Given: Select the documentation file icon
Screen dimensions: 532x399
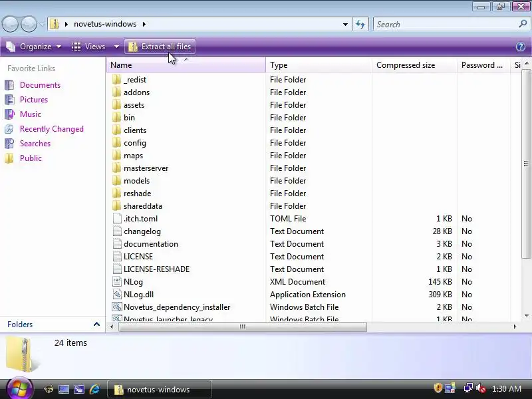Looking at the screenshot, I should (x=117, y=243).
